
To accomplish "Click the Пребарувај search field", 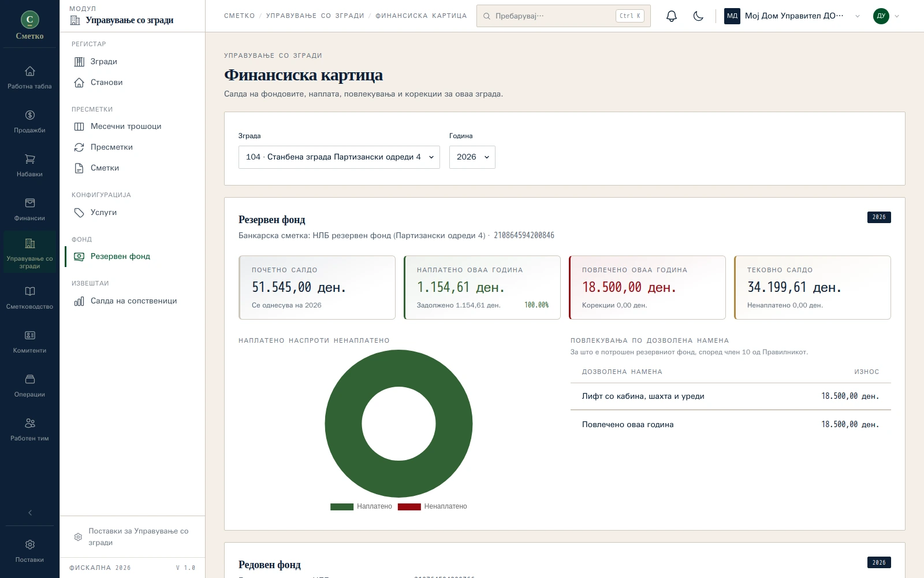I will [563, 16].
